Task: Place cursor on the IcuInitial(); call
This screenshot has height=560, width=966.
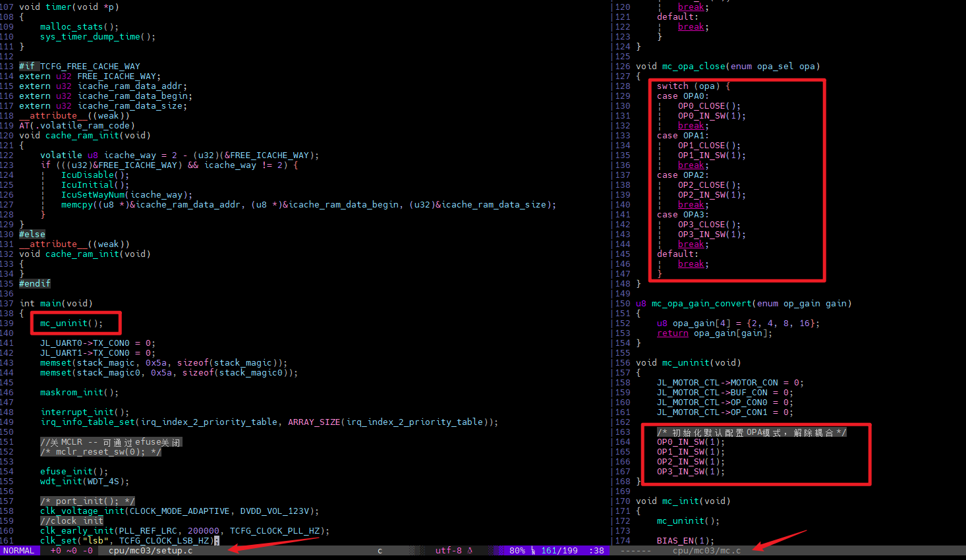Action: click(96, 185)
